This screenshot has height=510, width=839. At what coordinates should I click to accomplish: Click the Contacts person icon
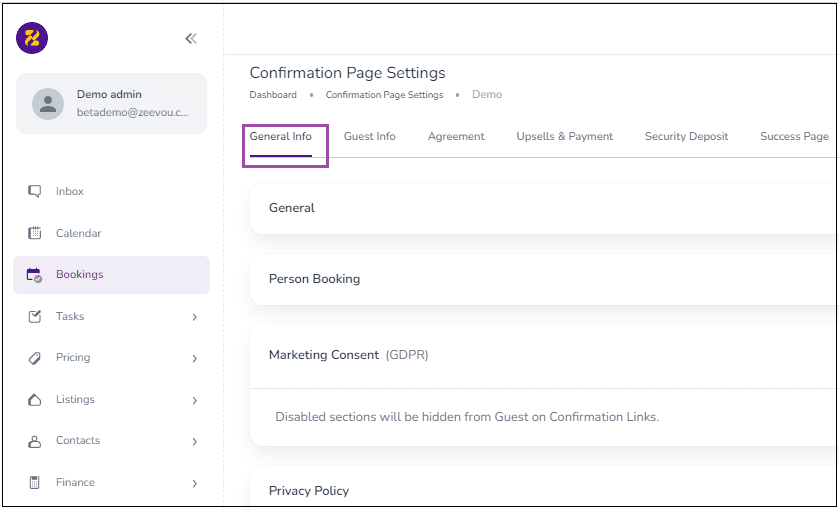pos(34,441)
